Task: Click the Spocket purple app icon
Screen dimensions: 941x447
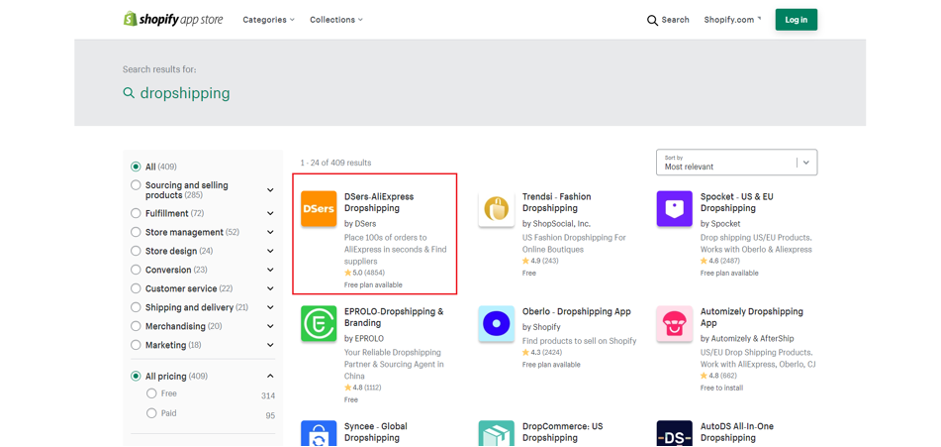Action: pos(674,209)
